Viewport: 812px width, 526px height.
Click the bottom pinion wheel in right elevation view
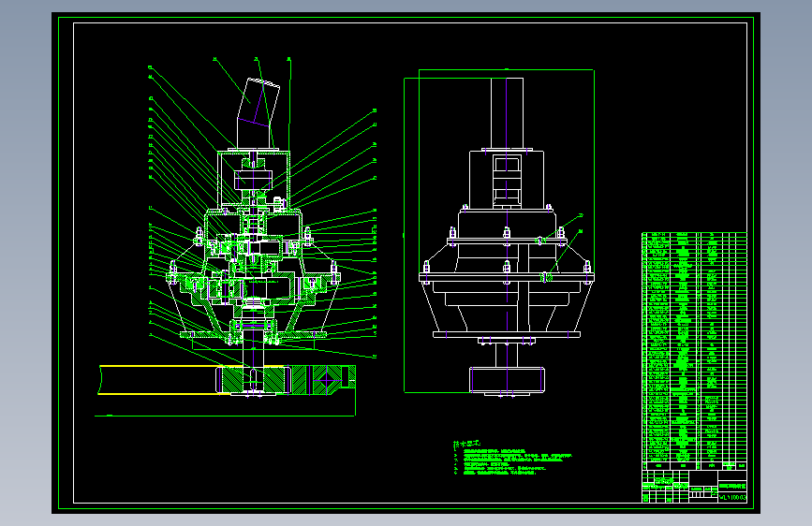pyautogui.click(x=507, y=380)
